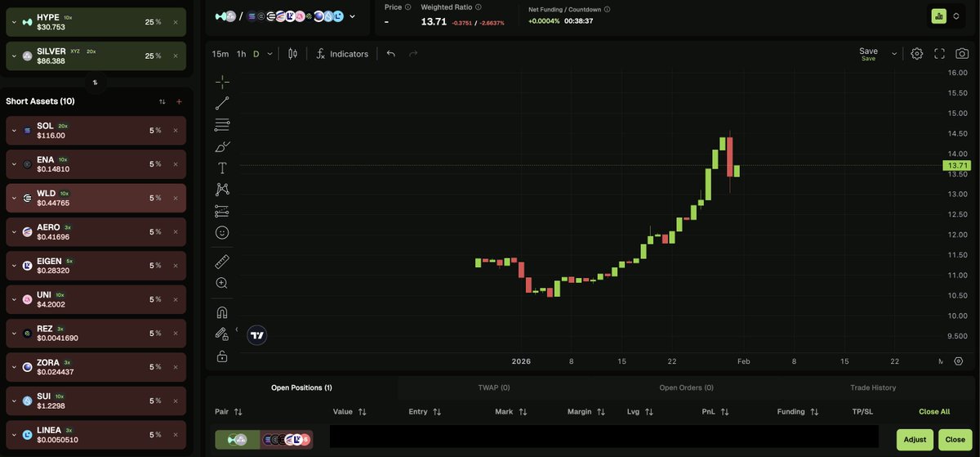Toggle stay in drawing mode
This screenshot has width=980, height=457.
coord(222,334)
